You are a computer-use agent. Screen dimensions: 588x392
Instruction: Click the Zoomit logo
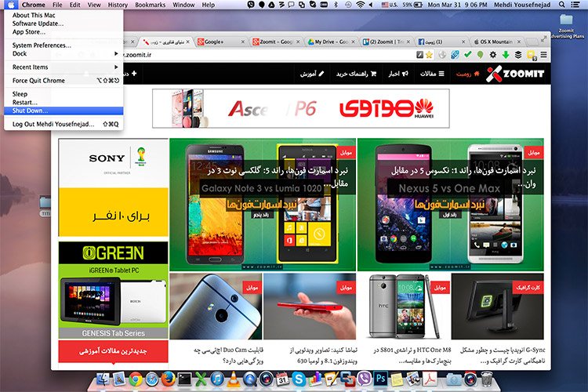pos(515,74)
